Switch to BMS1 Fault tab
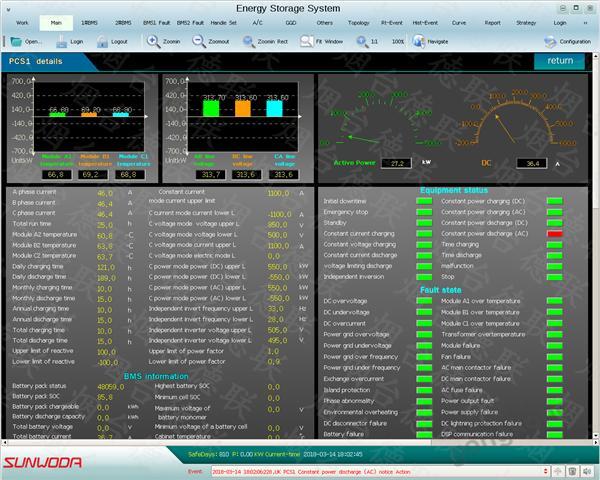600x480 pixels. coord(157,23)
